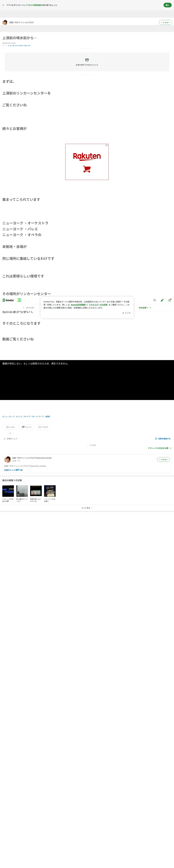The width and height of the screenshot is (174, 868).
Task: Click the broken ad image icon
Action: [x=87, y=60]
